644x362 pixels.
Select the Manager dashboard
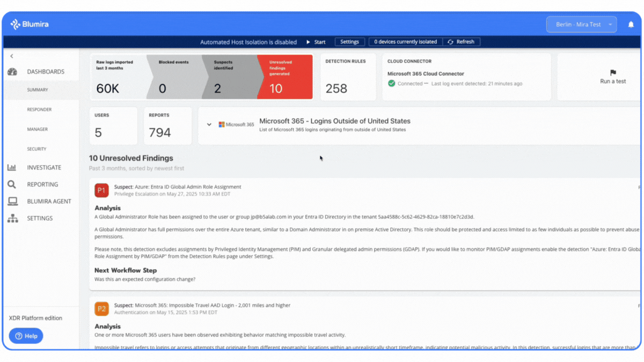[38, 129]
